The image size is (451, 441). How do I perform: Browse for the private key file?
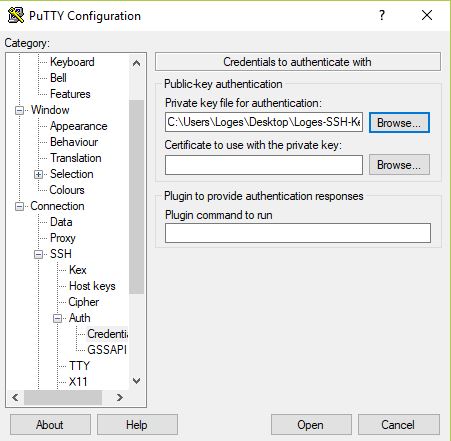(399, 123)
